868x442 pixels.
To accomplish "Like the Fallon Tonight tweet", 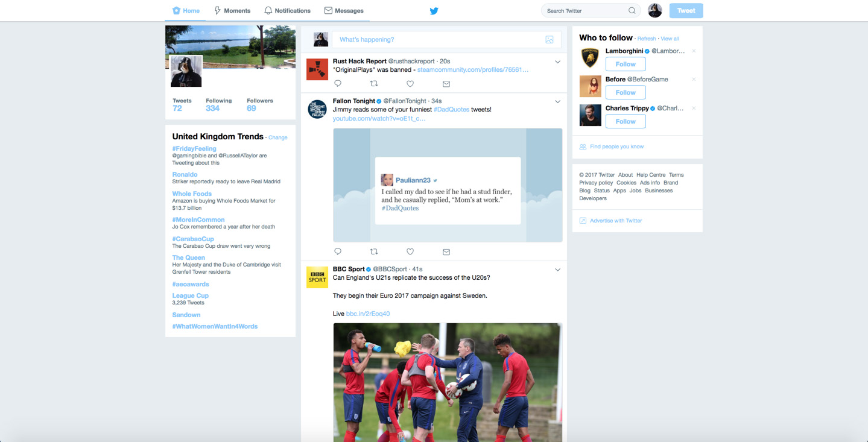I will point(410,251).
